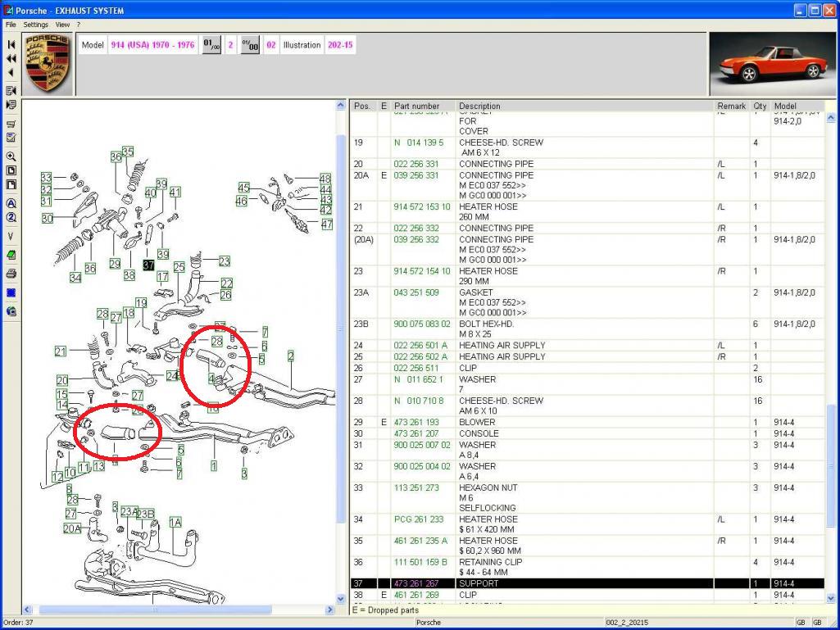The height and width of the screenshot is (630, 840).
Task: Open the View menu
Action: (x=62, y=25)
